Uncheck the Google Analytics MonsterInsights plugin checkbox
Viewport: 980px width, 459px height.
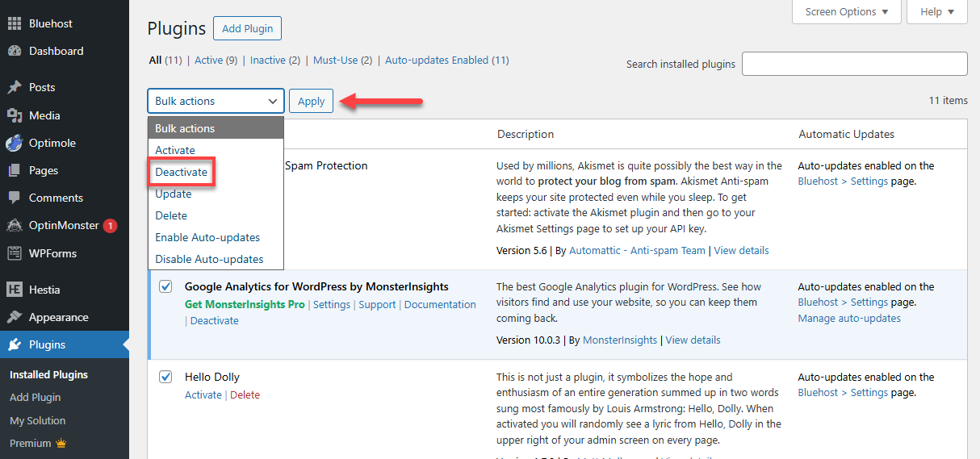click(x=165, y=286)
